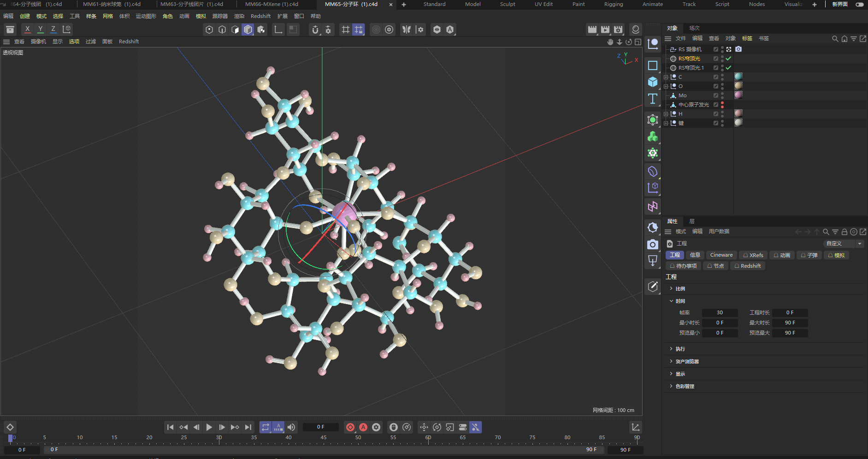Expand the 键 object group
868x459 pixels.
666,123
